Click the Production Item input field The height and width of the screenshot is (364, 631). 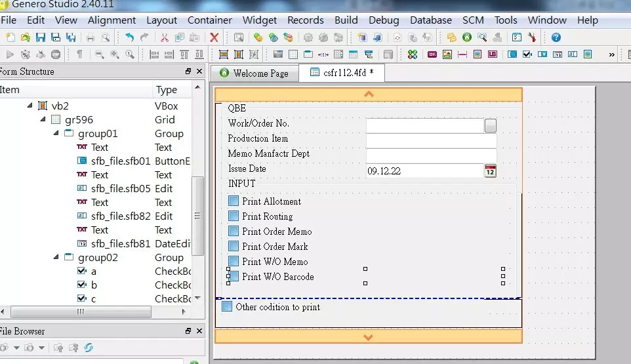pos(431,140)
